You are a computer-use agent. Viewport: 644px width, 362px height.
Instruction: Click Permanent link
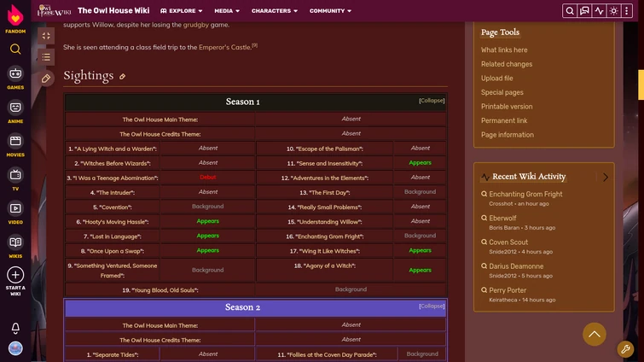click(x=504, y=120)
